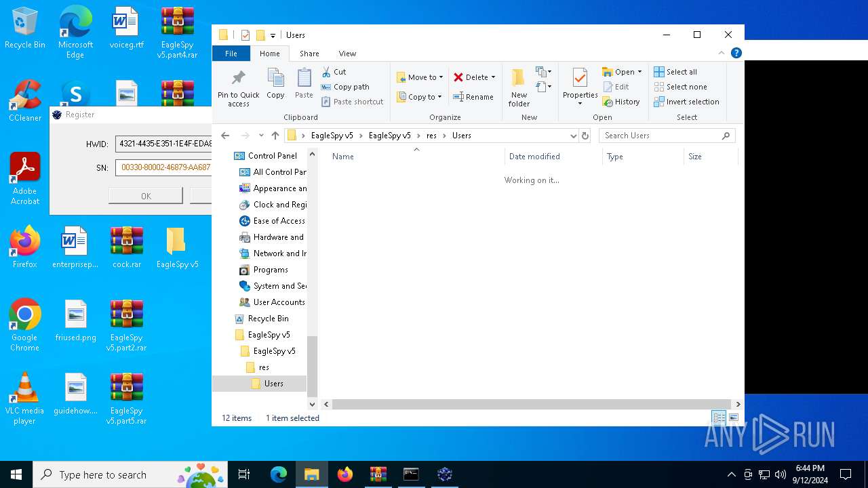Open VLC media player desktop icon

25,399
